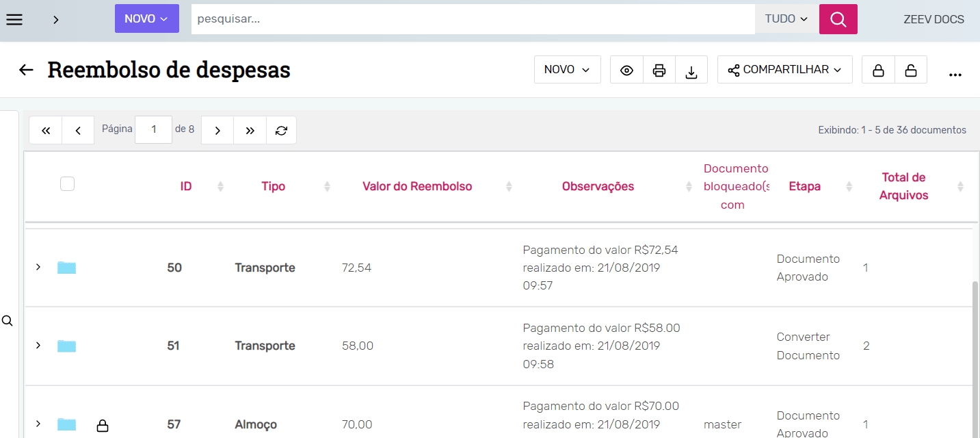The image size is (980, 438).
Task: Click the page number input field
Action: [154, 129]
